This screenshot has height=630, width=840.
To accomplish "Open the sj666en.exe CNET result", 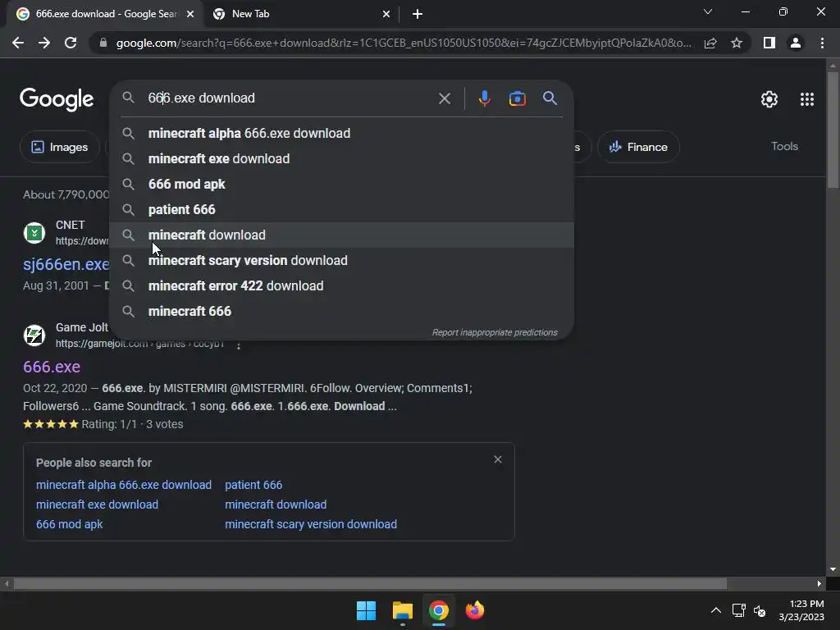I will pos(66,264).
